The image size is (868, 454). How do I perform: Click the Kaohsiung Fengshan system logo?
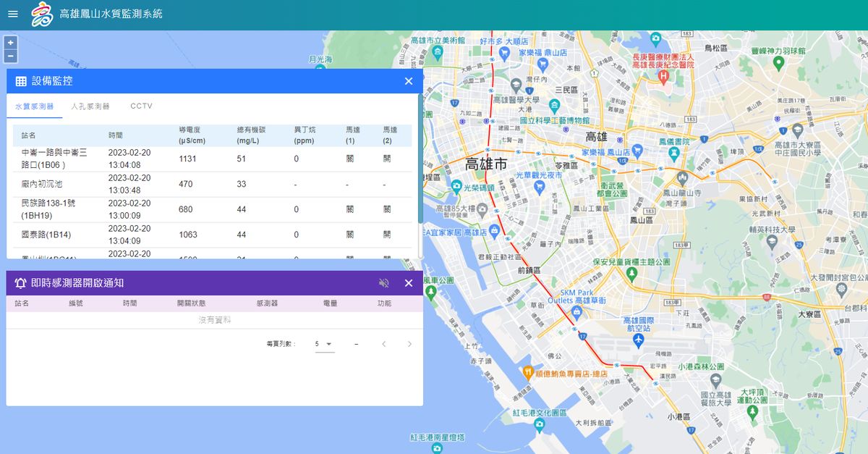[42, 14]
